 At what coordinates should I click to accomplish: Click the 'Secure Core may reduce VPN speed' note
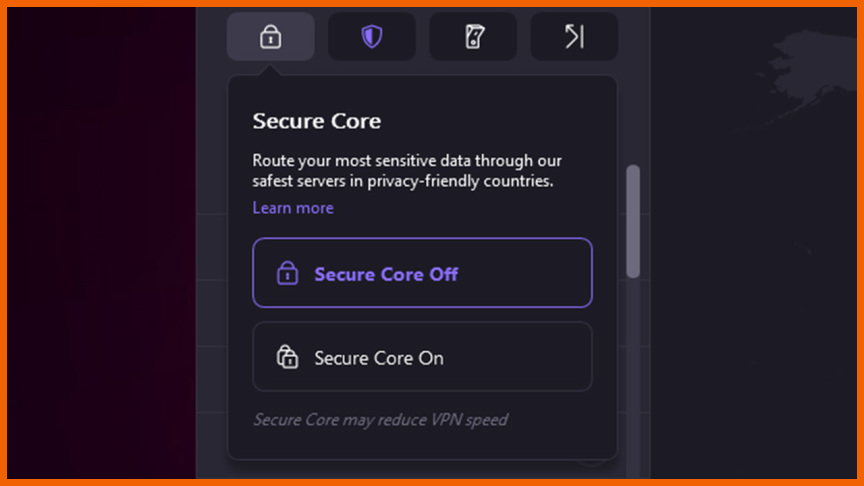pos(380,420)
